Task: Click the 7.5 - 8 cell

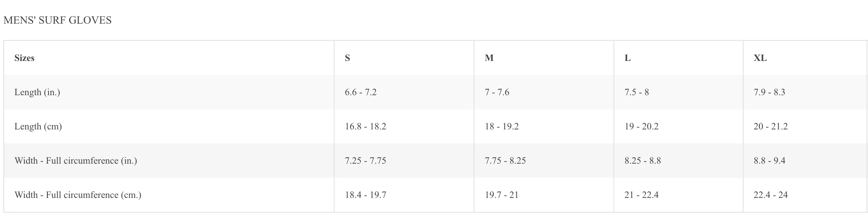Action: coord(679,92)
